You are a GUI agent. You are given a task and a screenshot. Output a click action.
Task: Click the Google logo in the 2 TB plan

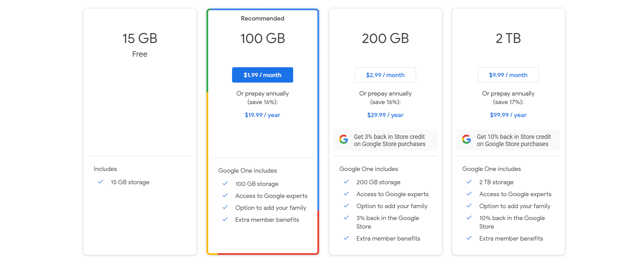pos(467,139)
